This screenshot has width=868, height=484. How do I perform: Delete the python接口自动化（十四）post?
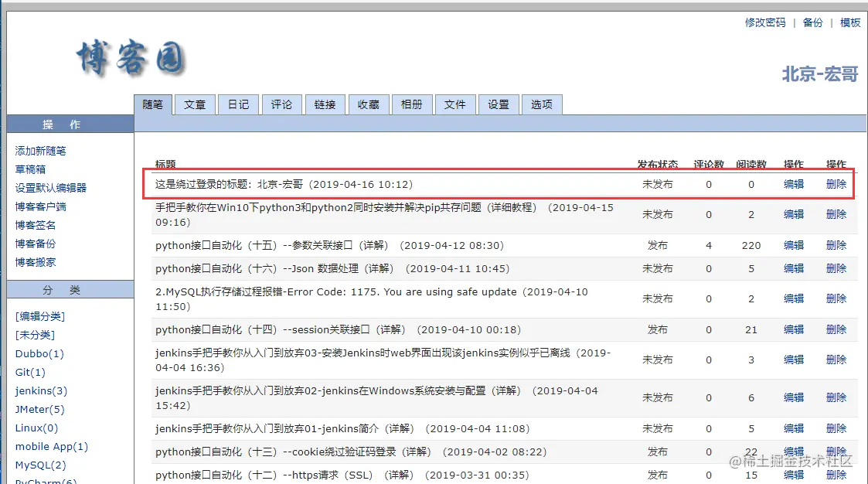coord(836,329)
